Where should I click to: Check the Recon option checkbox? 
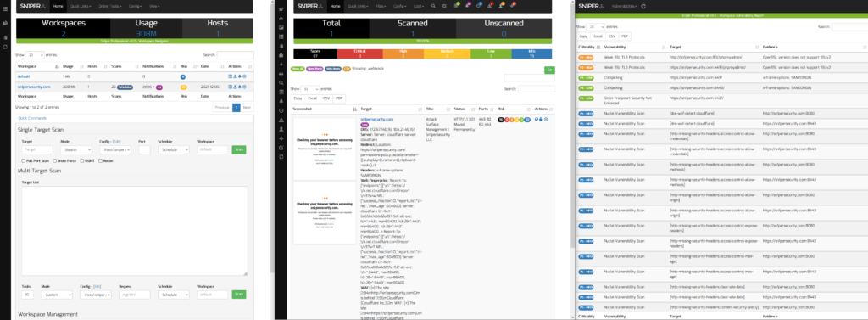click(x=100, y=160)
